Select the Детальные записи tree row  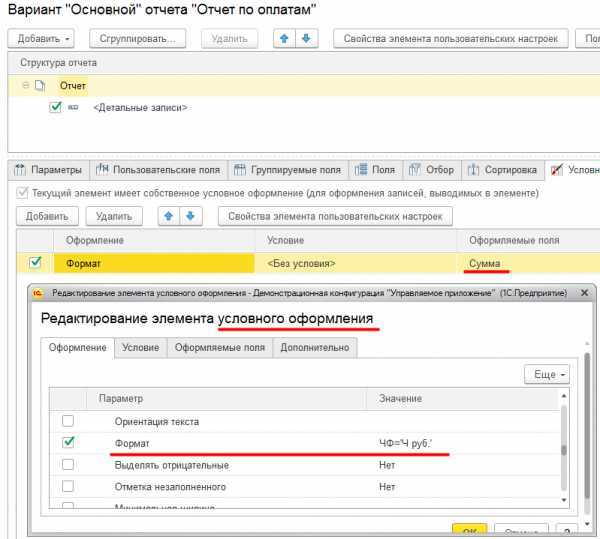(x=304, y=107)
